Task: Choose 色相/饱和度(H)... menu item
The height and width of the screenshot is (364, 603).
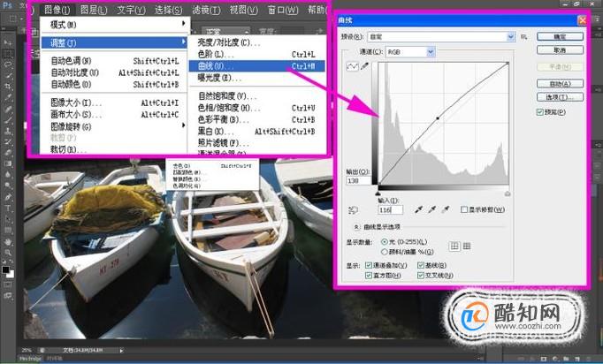Action: point(257,108)
